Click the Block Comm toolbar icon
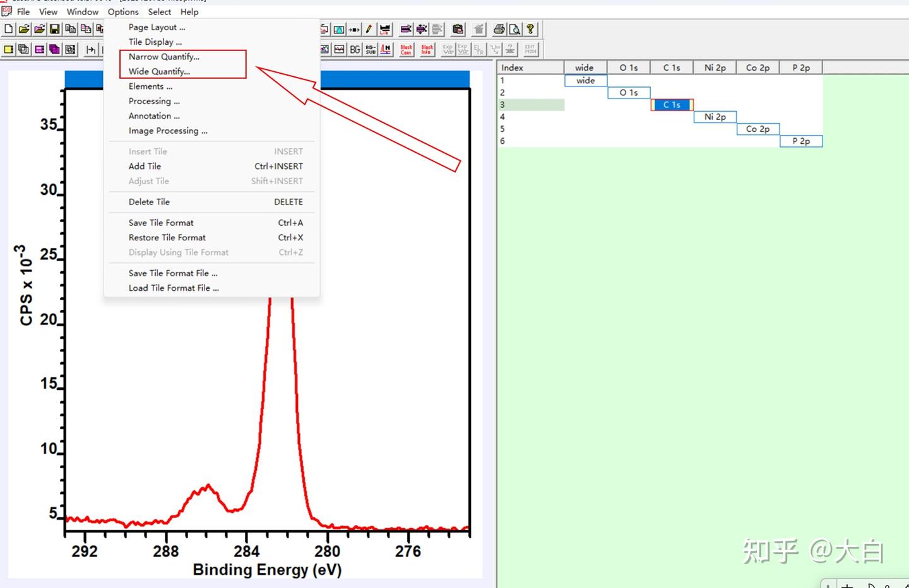The height and width of the screenshot is (588, 909). [x=406, y=49]
